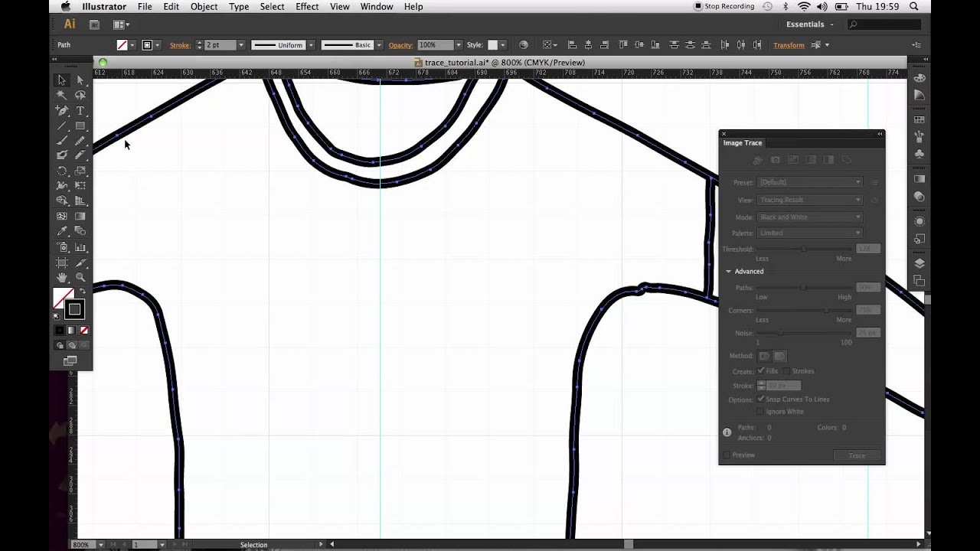Select the Direct Selection tool

click(80, 80)
